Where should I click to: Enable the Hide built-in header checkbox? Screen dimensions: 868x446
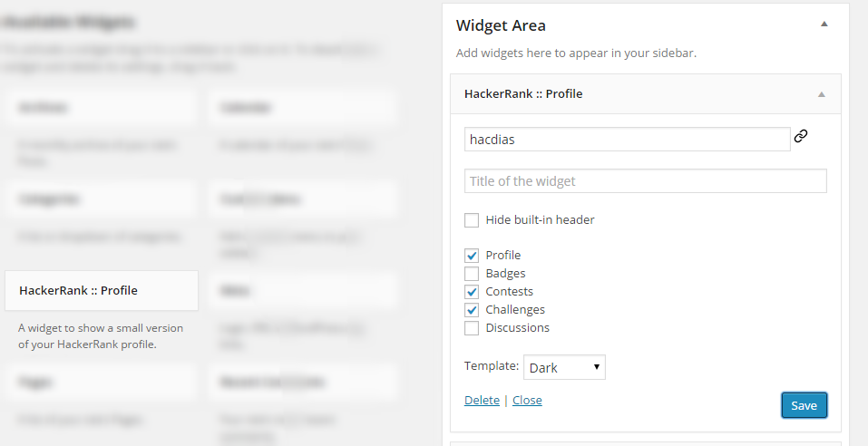click(472, 220)
